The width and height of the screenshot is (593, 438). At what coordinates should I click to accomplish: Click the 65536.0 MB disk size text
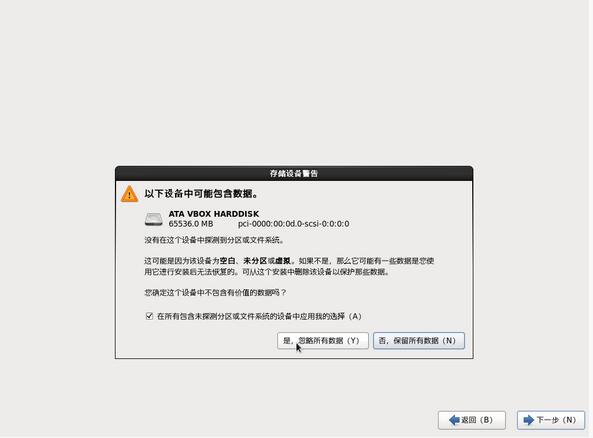[191, 224]
